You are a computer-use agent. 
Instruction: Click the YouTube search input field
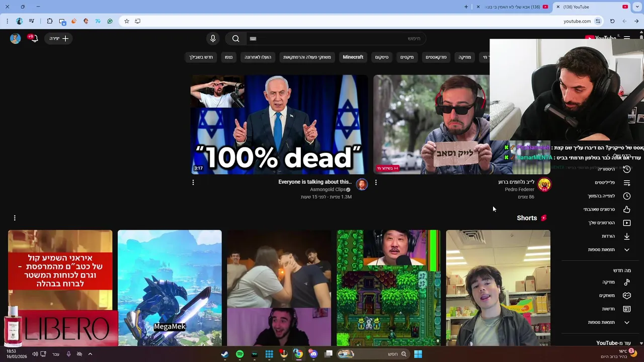[x=336, y=39]
